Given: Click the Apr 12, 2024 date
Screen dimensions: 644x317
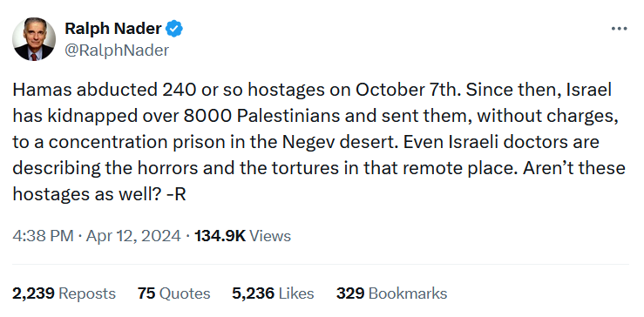Looking at the screenshot, I should tap(133, 236).
